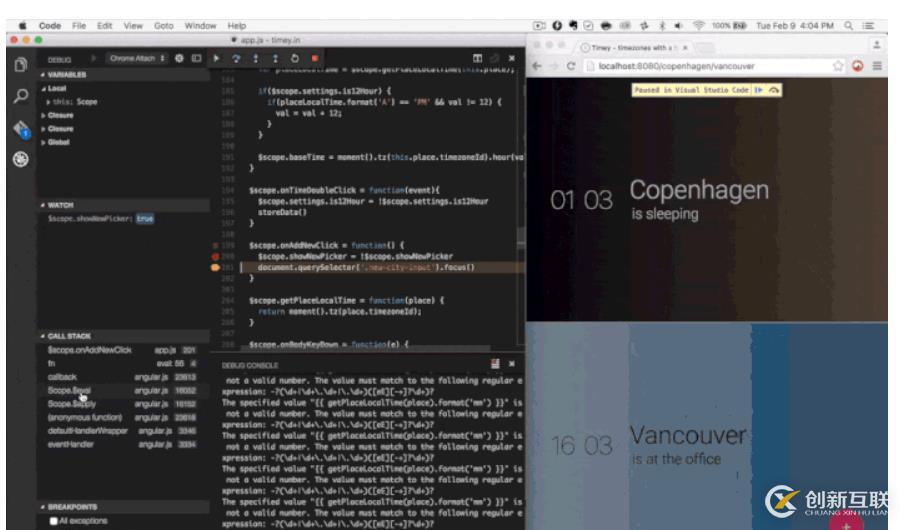Close the app.js editor
Image resolution: width=900 pixels, height=530 pixels.
click(x=511, y=58)
